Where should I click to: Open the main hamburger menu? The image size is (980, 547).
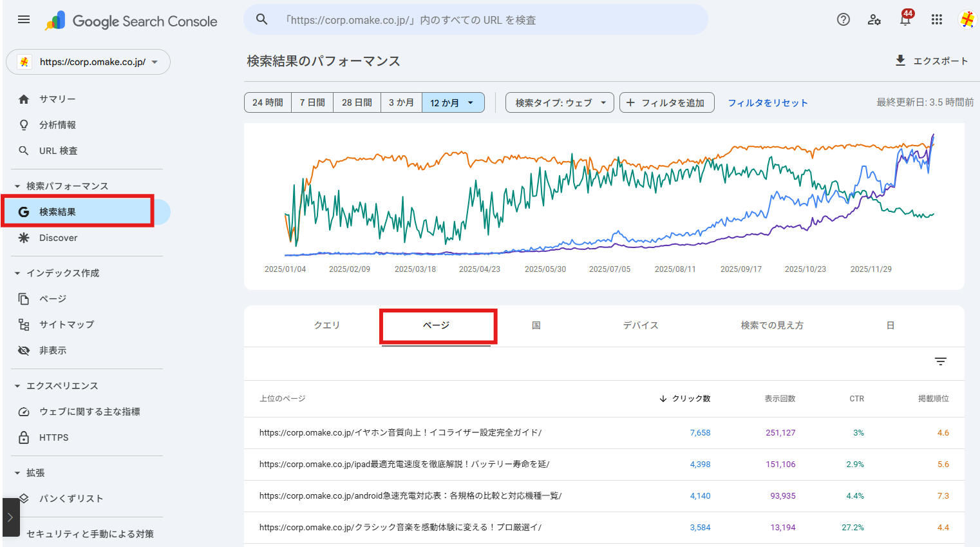pyautogui.click(x=24, y=19)
